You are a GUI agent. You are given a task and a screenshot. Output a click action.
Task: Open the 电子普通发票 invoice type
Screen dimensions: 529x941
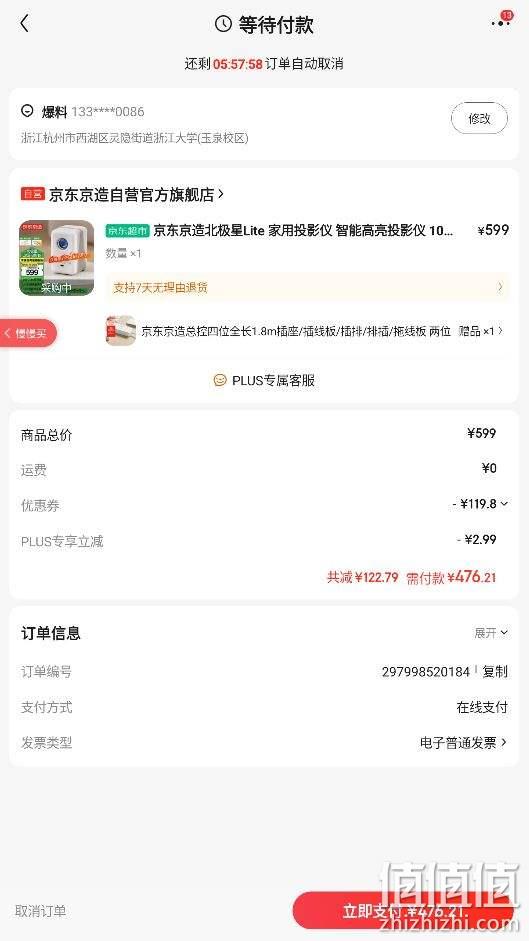point(463,743)
